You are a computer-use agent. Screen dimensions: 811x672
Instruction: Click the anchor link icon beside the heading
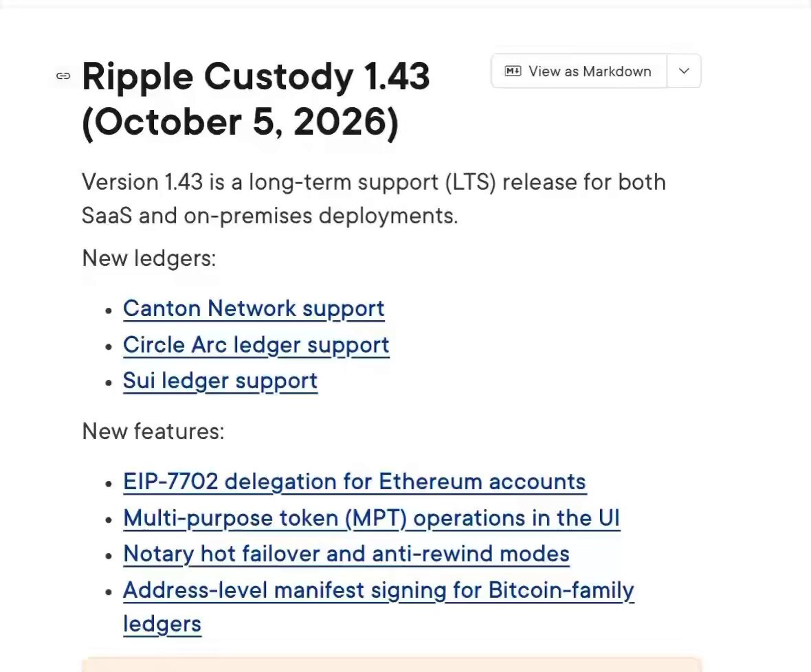click(x=63, y=76)
